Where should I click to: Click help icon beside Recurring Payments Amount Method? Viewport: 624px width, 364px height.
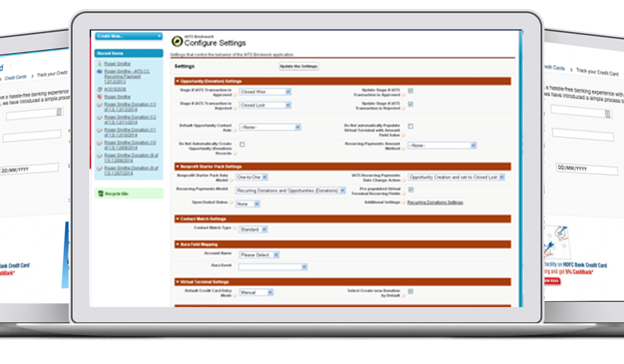point(403,149)
